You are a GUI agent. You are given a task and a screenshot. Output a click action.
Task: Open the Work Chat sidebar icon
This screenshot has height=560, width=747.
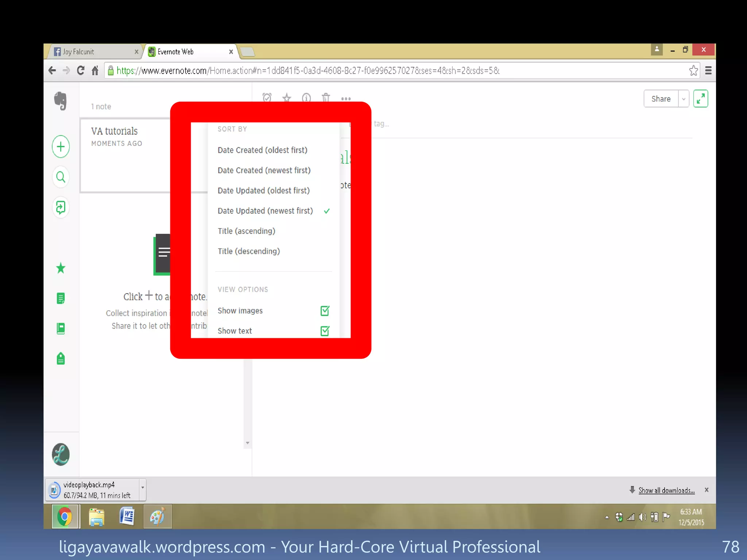coord(61,207)
